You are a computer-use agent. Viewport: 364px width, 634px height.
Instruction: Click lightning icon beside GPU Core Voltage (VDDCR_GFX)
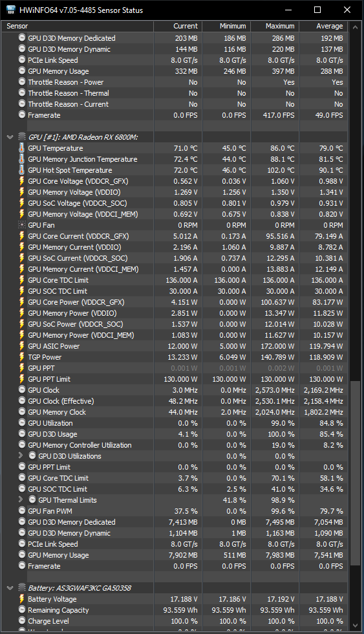[22, 180]
